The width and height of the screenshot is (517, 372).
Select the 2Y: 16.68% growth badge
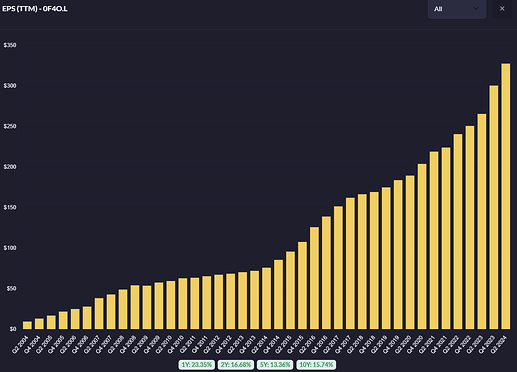(236, 365)
